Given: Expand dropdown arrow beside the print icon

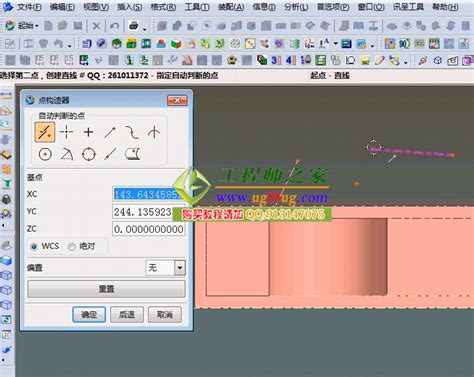Looking at the screenshot, I should [144, 29].
